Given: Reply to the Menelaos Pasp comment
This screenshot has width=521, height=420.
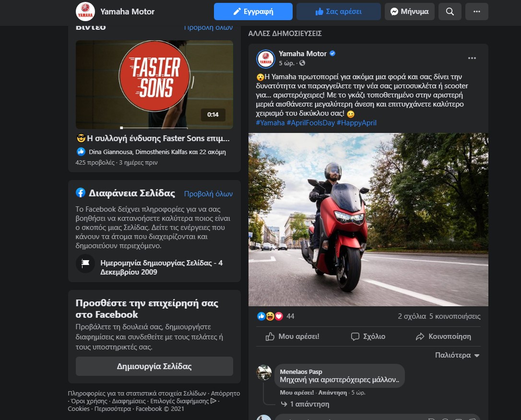Looking at the screenshot, I should coord(332,393).
